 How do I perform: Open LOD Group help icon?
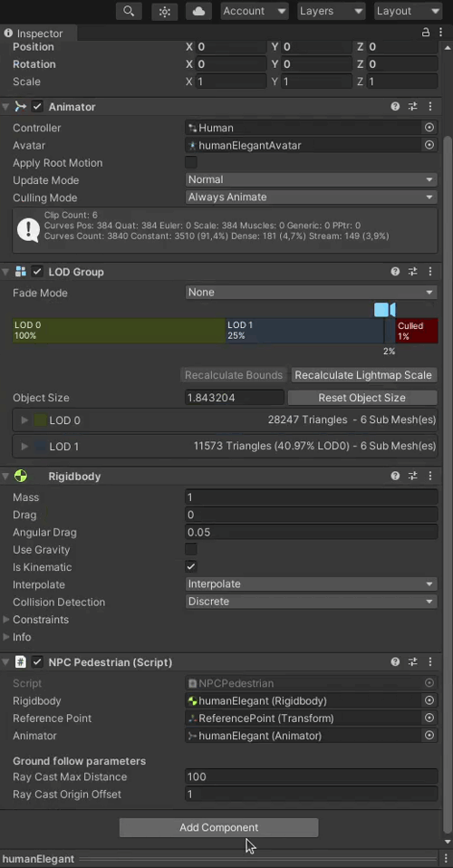click(x=395, y=271)
